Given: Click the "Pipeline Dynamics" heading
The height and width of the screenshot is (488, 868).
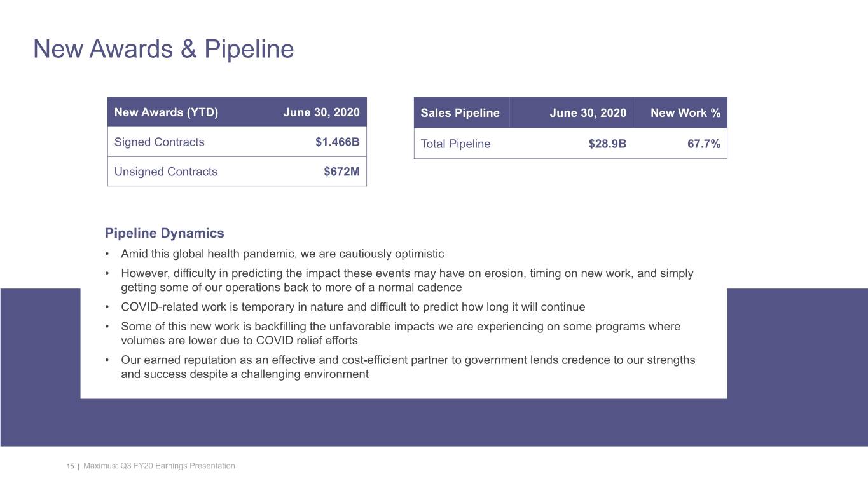Looking at the screenshot, I should click(165, 233).
